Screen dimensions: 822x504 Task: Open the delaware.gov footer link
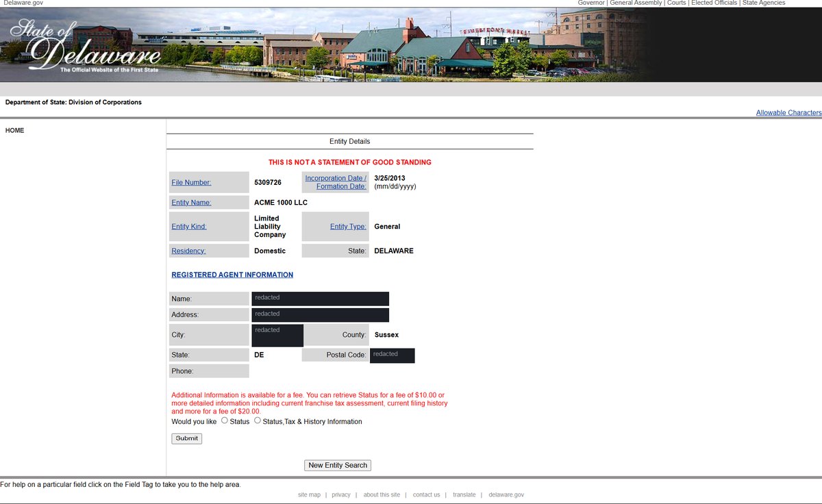[506, 494]
